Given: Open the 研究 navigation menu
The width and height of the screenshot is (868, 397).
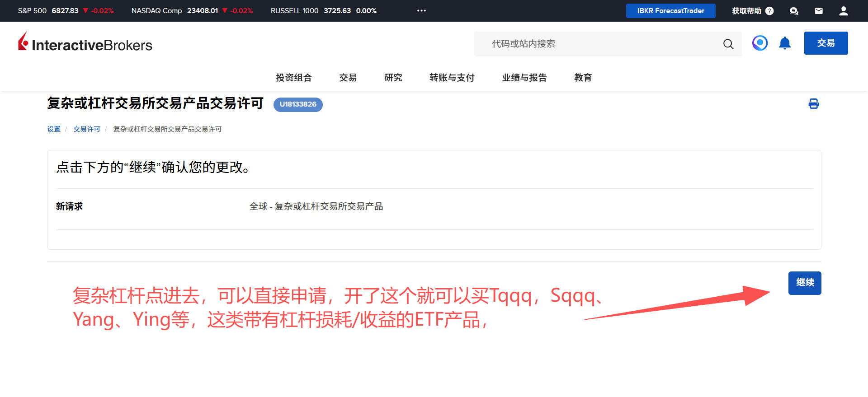Looking at the screenshot, I should (393, 78).
